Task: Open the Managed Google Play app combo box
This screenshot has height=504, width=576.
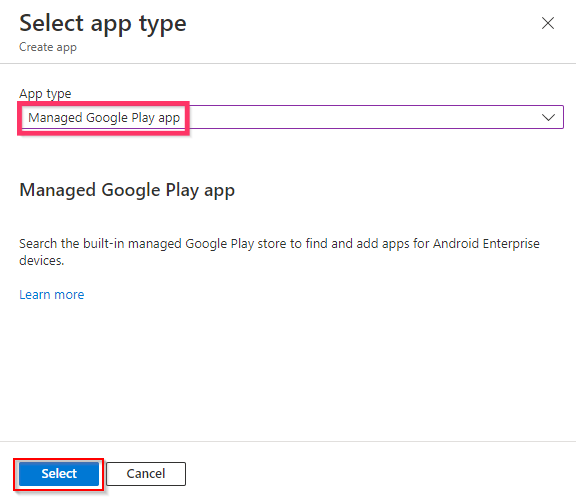Action: 292,117
